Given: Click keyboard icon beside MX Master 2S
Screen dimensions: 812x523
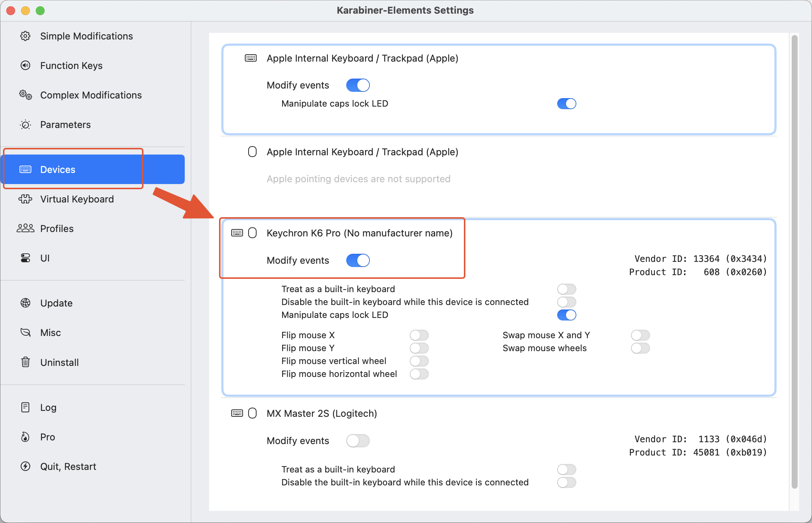Looking at the screenshot, I should [x=237, y=413].
